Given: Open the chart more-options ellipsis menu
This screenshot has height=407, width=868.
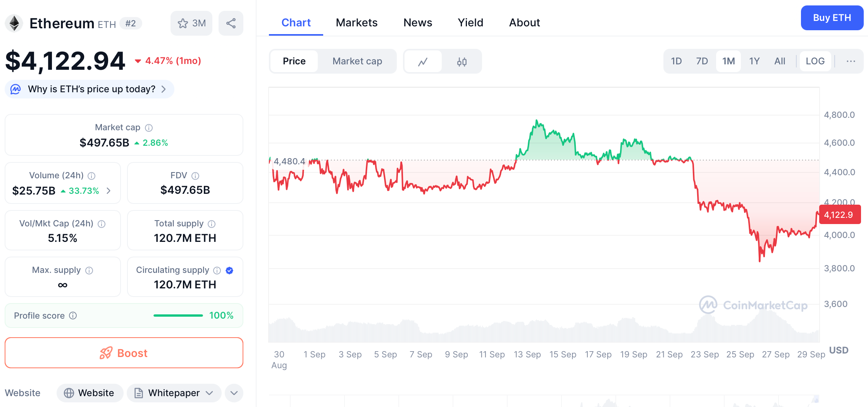Looking at the screenshot, I should pyautogui.click(x=851, y=61).
